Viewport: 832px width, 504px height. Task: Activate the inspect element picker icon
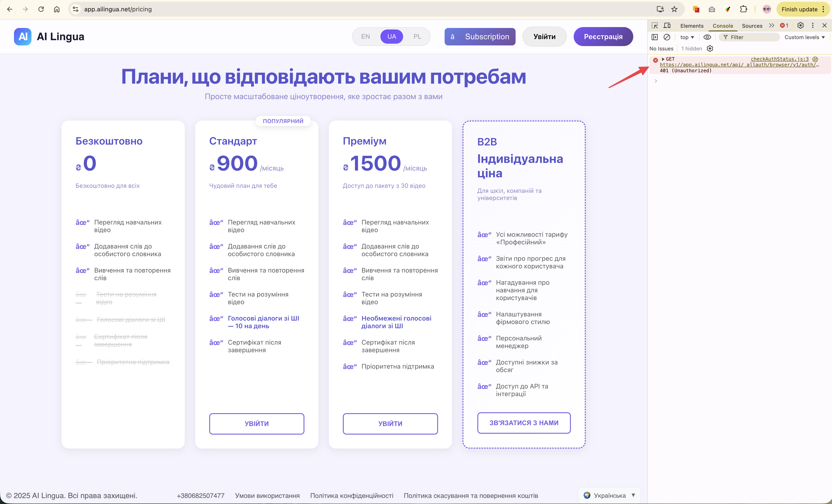coord(654,26)
